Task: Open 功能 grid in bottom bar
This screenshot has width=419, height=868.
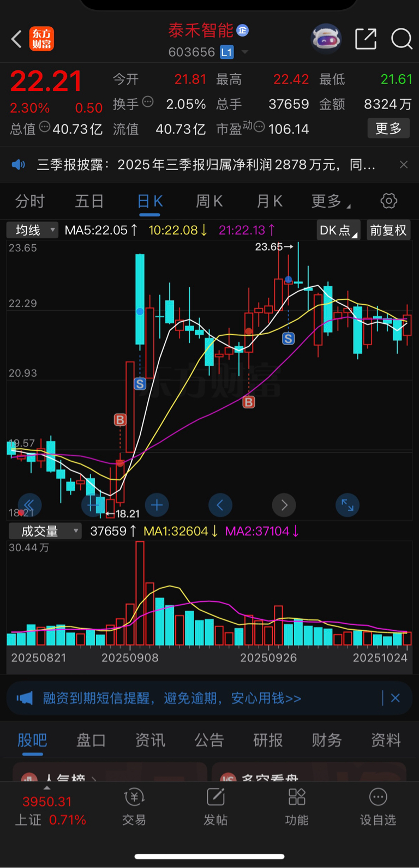Action: pyautogui.click(x=297, y=807)
